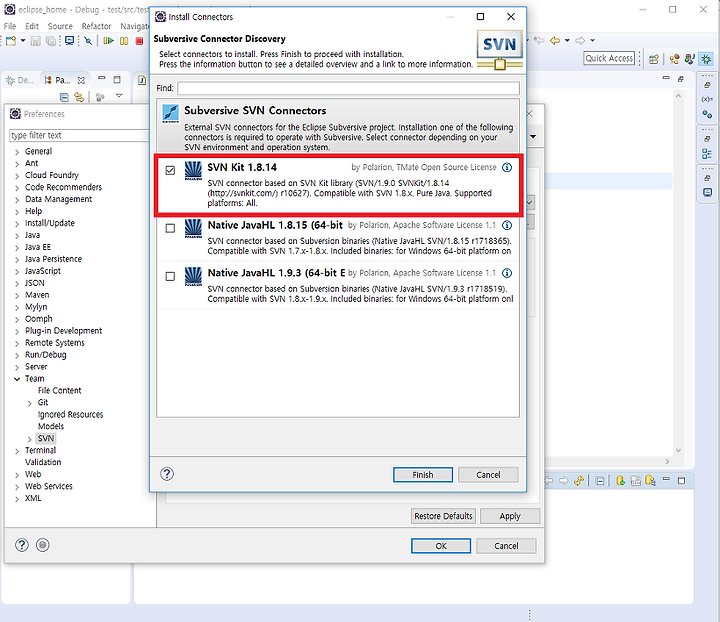The image size is (720, 622).
Task: Check the SVN Kit 1.8.14 connector checkbox
Action: [170, 170]
